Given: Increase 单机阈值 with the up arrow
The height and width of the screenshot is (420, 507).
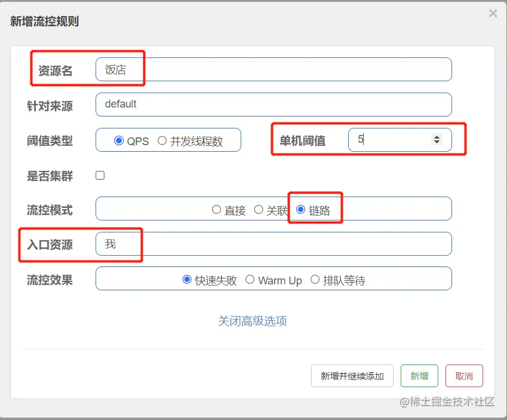Looking at the screenshot, I should (x=437, y=137).
